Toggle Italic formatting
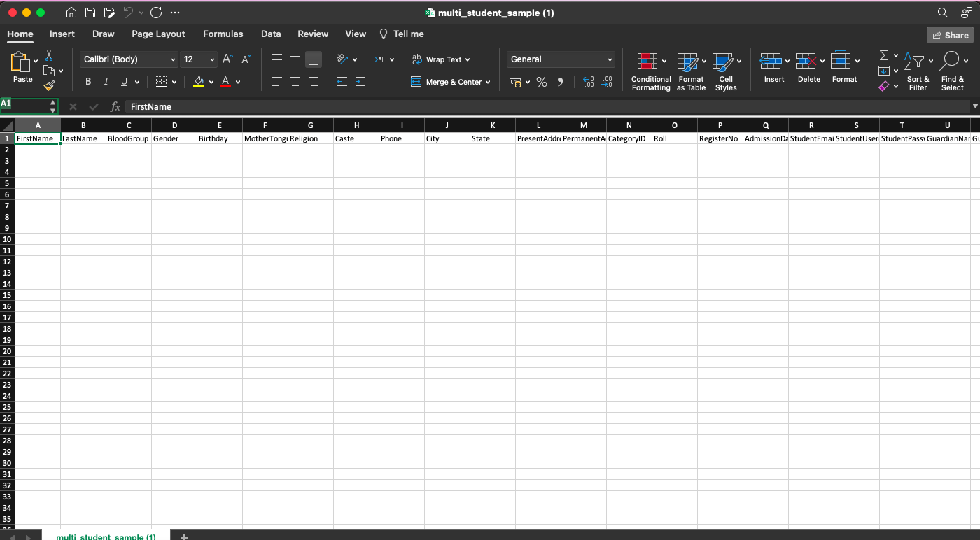 tap(106, 82)
